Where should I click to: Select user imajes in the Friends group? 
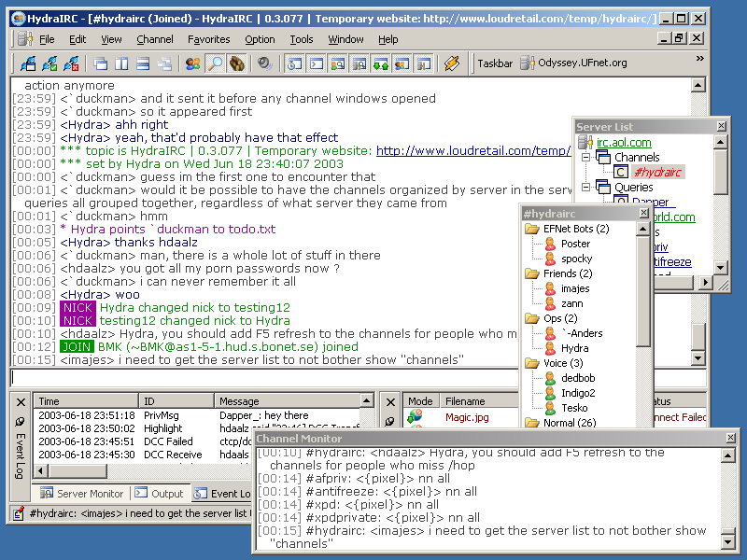point(575,288)
